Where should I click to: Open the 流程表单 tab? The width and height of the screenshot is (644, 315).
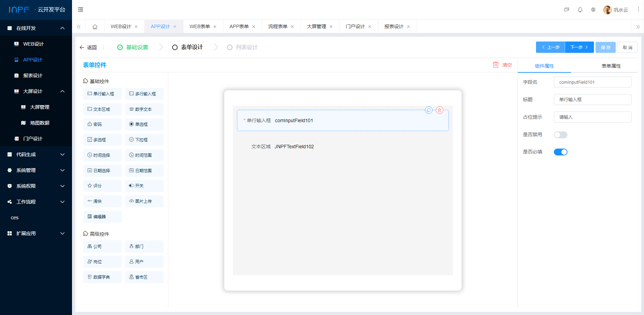[277, 27]
